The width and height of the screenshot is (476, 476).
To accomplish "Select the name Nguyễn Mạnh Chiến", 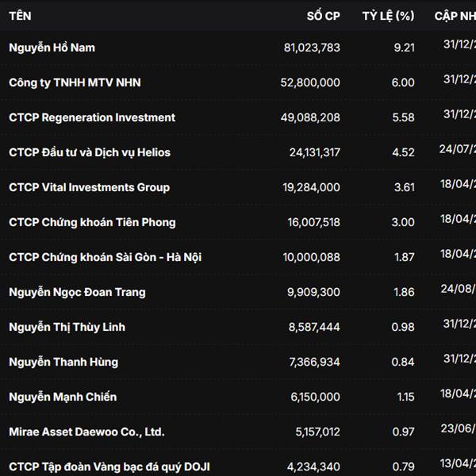I will (63, 397).
